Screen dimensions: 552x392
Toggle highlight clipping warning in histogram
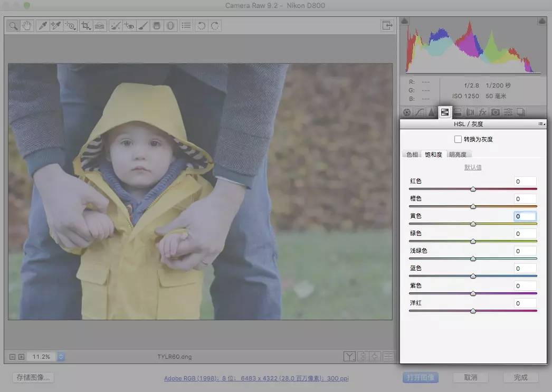click(x=542, y=21)
